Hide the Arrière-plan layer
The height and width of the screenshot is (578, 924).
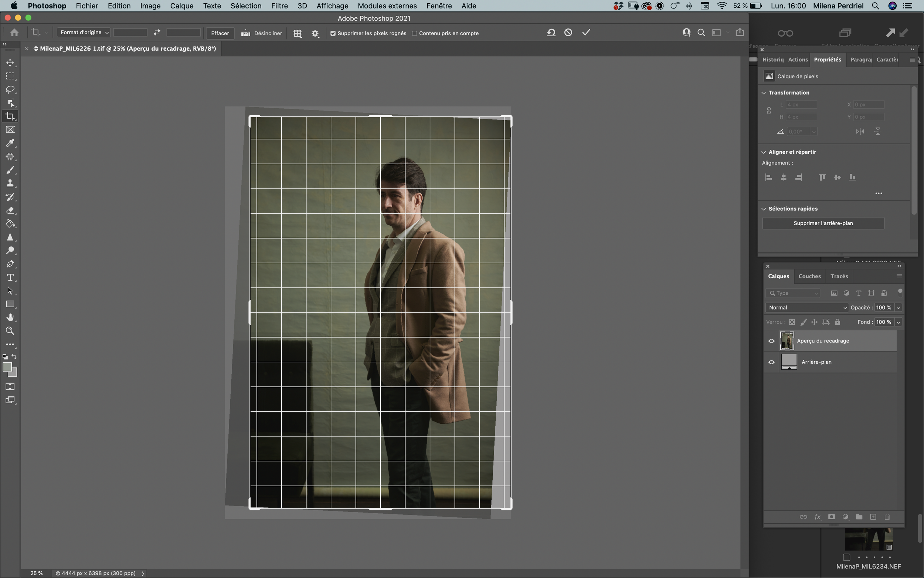pos(772,362)
